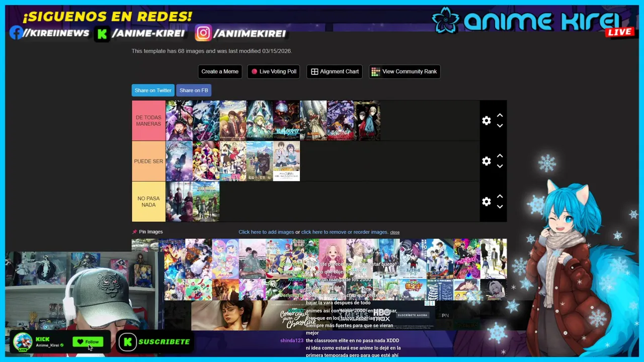Click the Instagram icon in overlay
Viewport: 644px width, 362px height.
(x=203, y=33)
